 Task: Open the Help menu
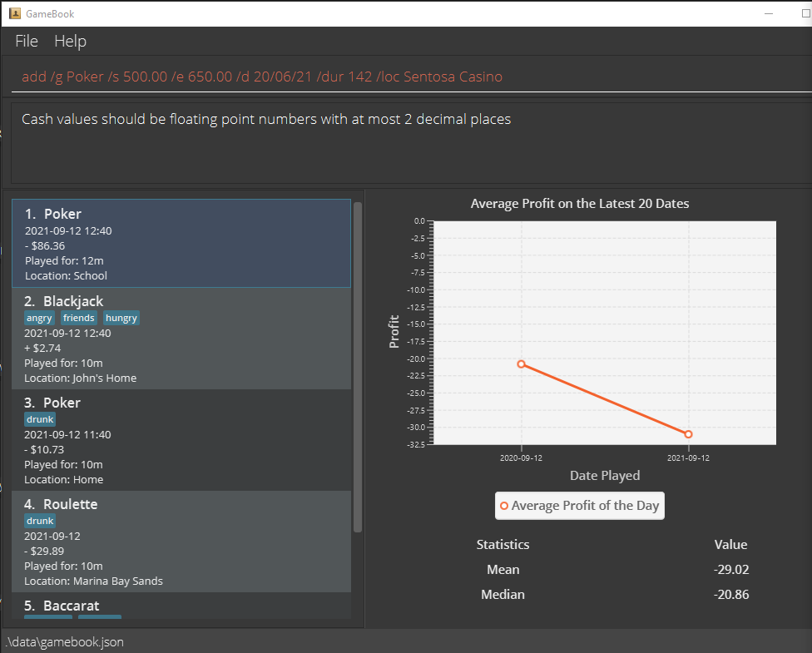coord(70,41)
